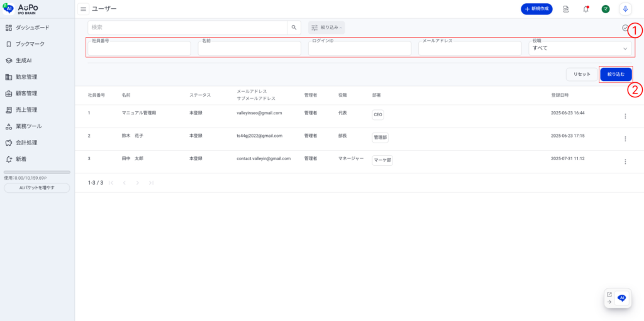This screenshot has height=321, width=644.
Task: Open the notifications bell
Action: [586, 9]
